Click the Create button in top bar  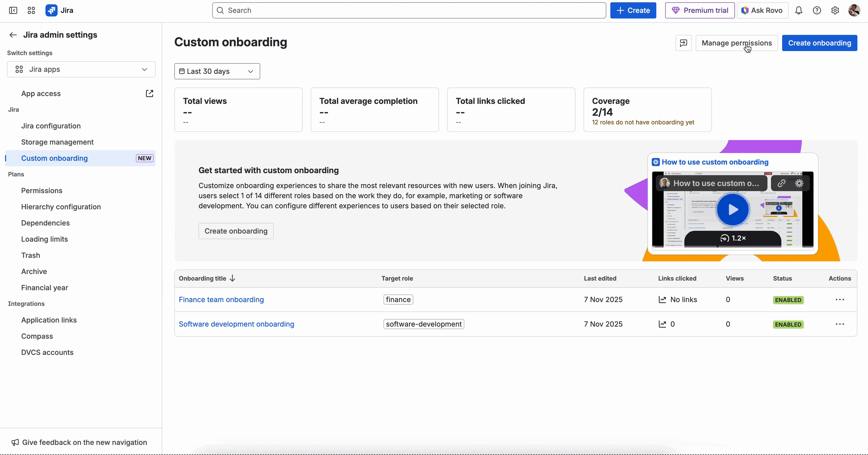point(633,10)
